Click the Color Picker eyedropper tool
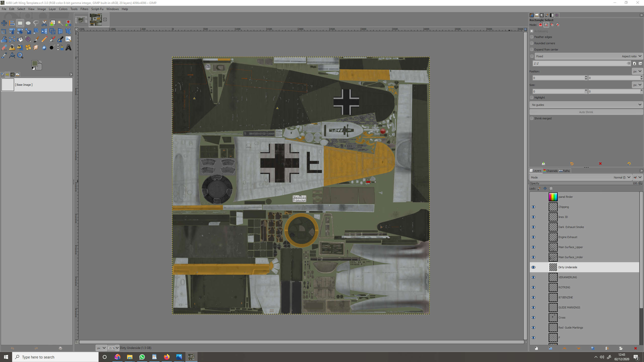Screen dimensions: 644x362 coord(4,55)
